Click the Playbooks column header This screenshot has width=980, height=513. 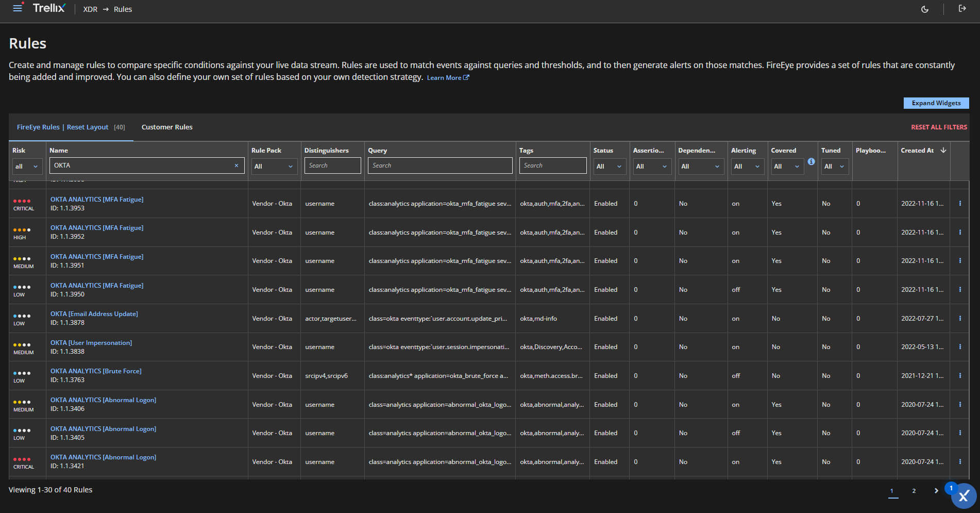[x=871, y=151]
